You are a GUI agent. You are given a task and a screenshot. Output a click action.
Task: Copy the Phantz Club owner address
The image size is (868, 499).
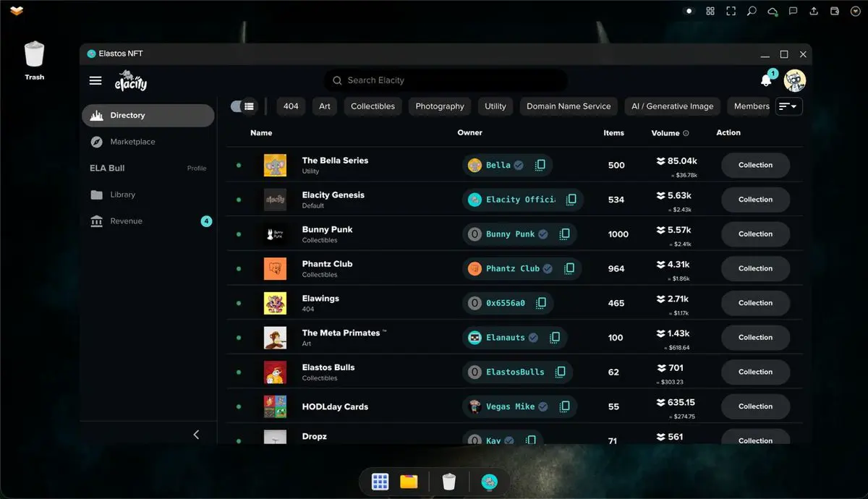(569, 268)
